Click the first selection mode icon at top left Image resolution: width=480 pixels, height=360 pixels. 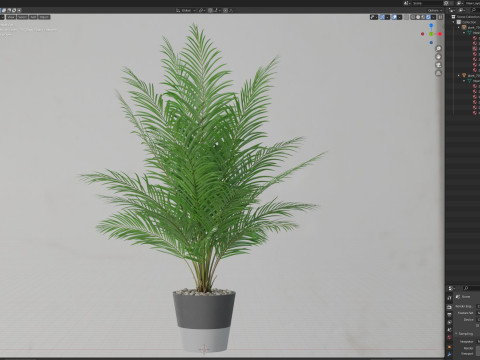coord(4,10)
